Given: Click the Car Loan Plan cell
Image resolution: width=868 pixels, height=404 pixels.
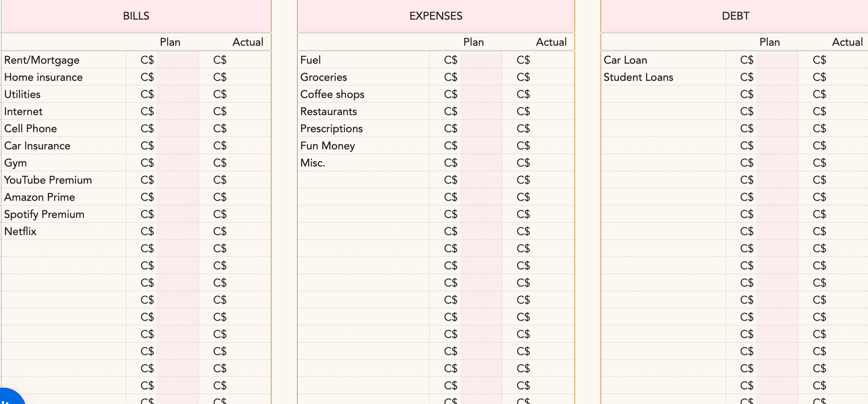Looking at the screenshot, I should tap(777, 60).
